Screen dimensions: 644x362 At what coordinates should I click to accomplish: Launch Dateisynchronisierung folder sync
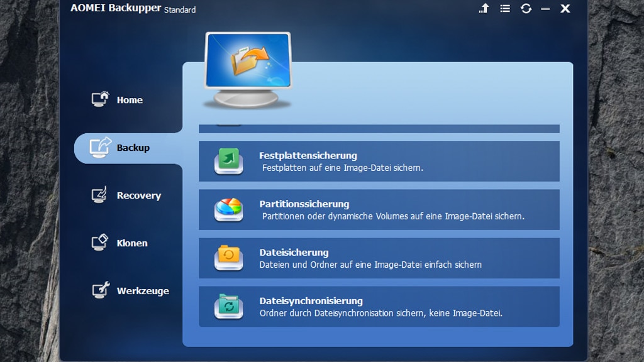coord(379,307)
